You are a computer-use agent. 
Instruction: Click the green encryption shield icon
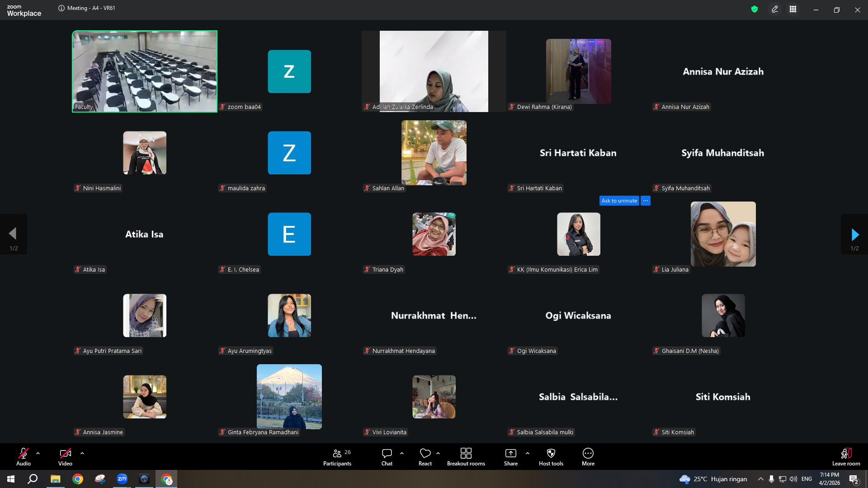(x=755, y=9)
